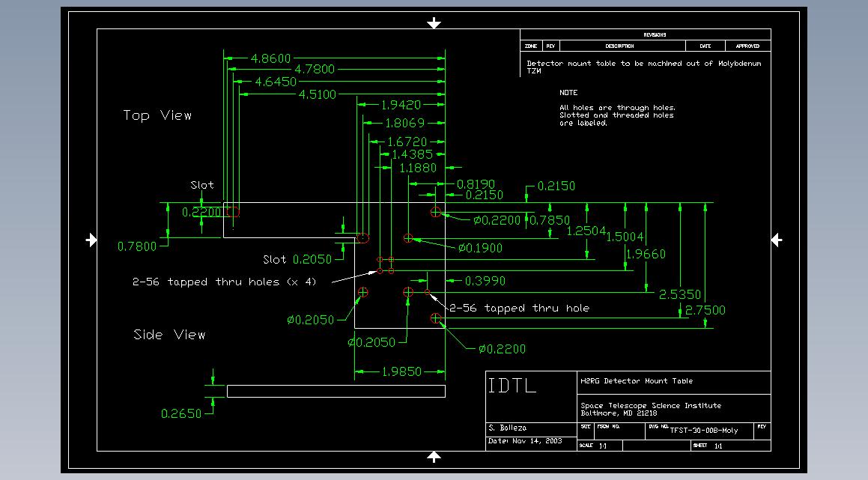Click the 2.7500 dimension value
The width and height of the screenshot is (868, 480).
point(705,310)
